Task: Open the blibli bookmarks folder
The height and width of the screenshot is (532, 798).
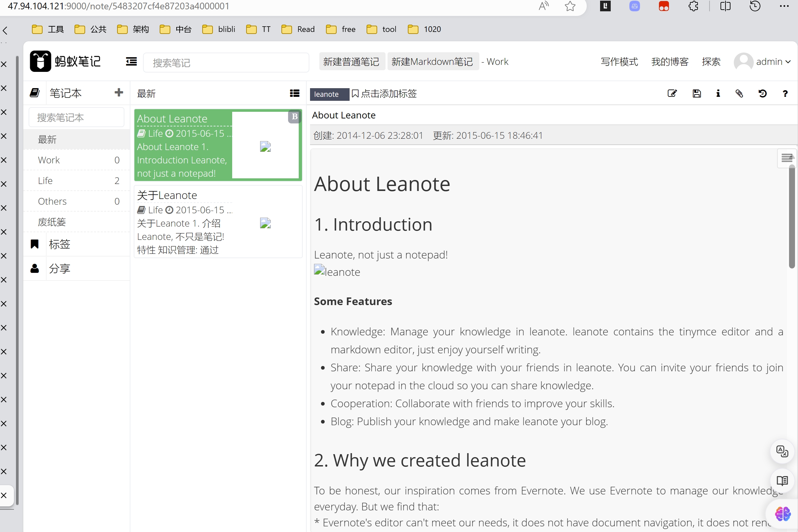Action: (219, 29)
